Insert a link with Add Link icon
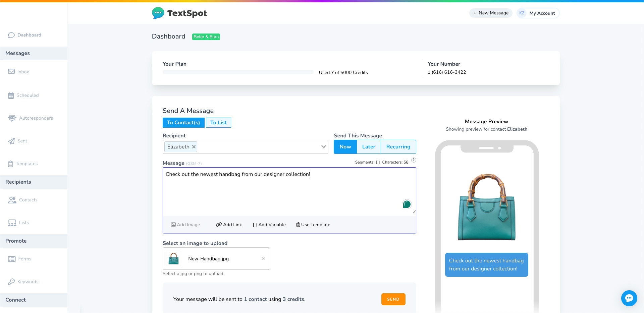Image resolution: width=644 pixels, height=313 pixels. [x=219, y=225]
